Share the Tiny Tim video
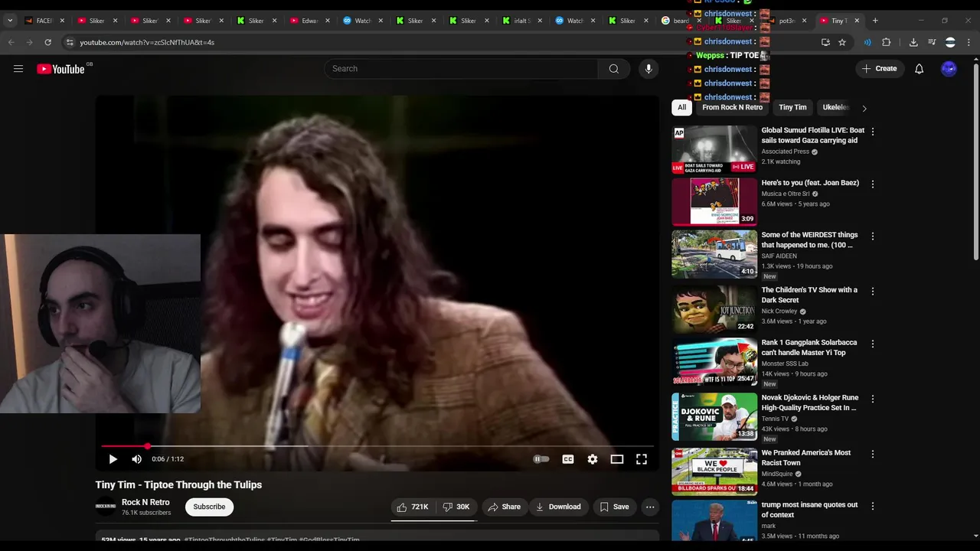The image size is (980, 551). click(504, 507)
